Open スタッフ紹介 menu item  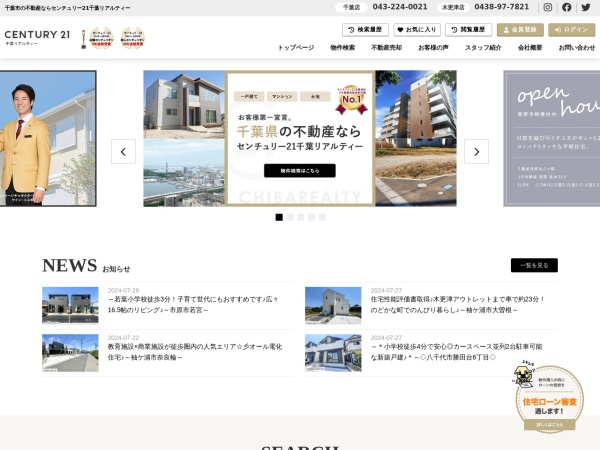[483, 47]
